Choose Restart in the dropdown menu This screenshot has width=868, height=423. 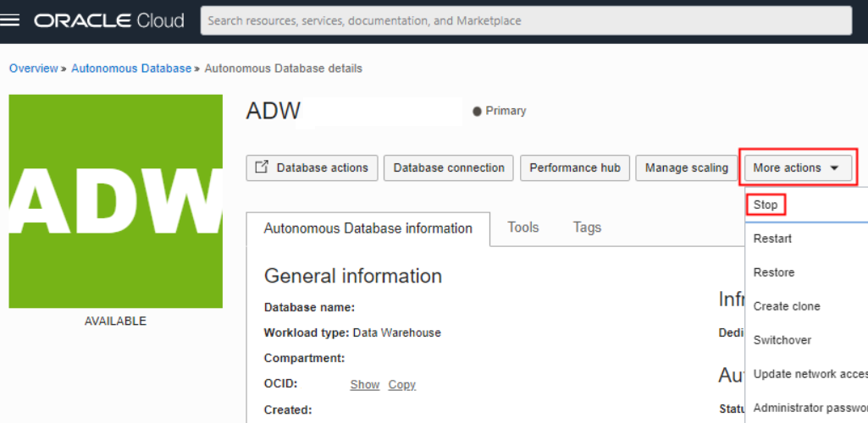(x=772, y=239)
